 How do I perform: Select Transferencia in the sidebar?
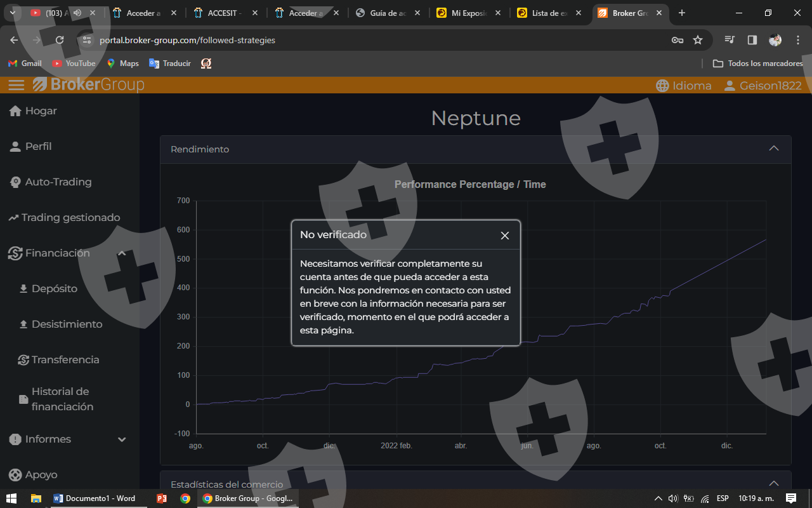point(65,360)
